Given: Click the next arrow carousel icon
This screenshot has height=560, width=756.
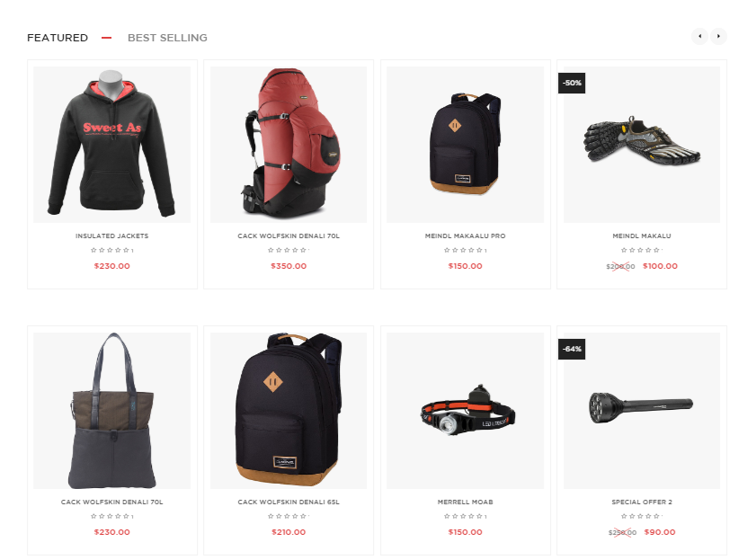Looking at the screenshot, I should (718, 36).
